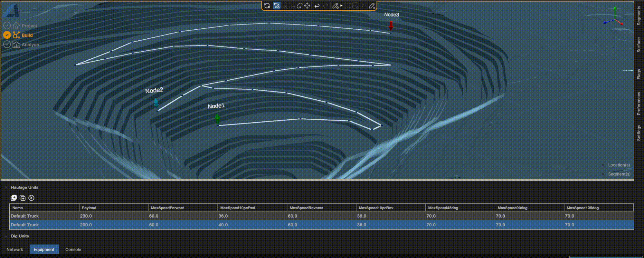
Task: Open the draw tool options arrow
Action: [x=341, y=5]
